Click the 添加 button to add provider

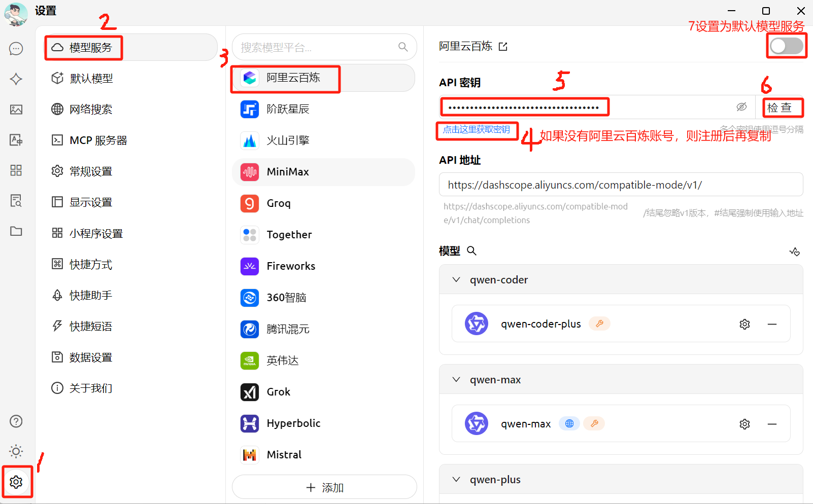(x=324, y=487)
